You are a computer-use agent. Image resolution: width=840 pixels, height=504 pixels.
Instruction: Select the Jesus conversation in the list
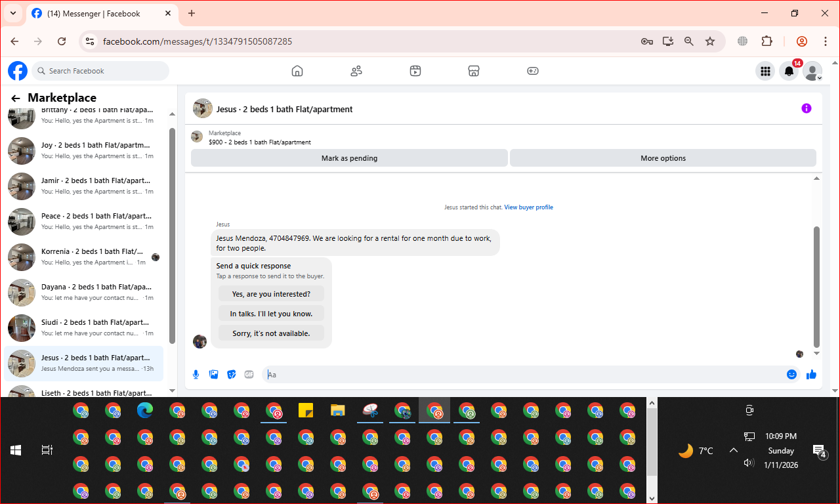click(84, 364)
